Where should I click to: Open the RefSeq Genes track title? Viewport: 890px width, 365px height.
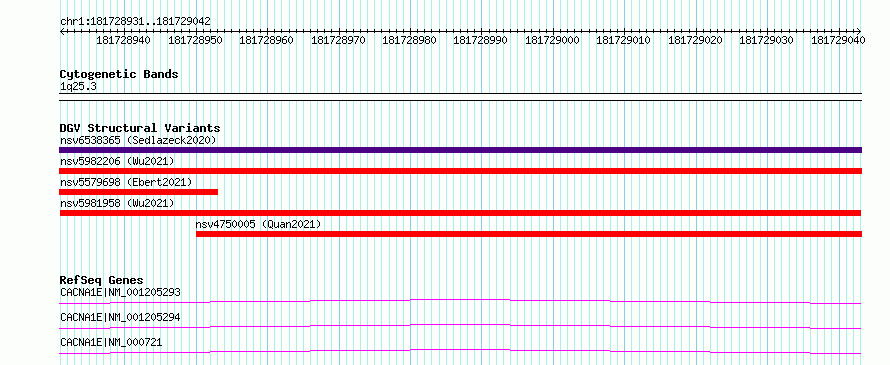(x=102, y=280)
